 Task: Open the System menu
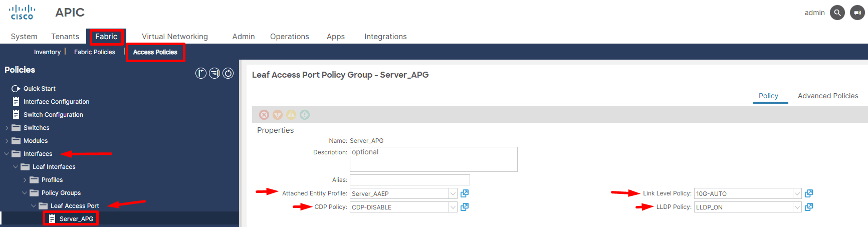coord(24,37)
